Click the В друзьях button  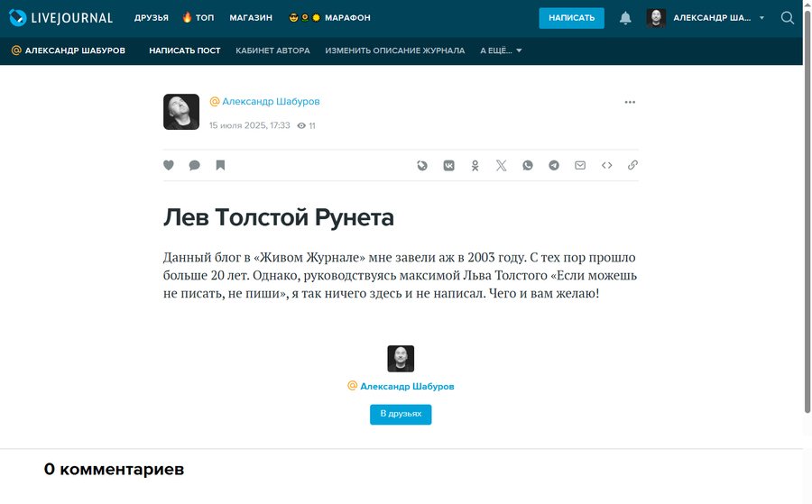401,414
